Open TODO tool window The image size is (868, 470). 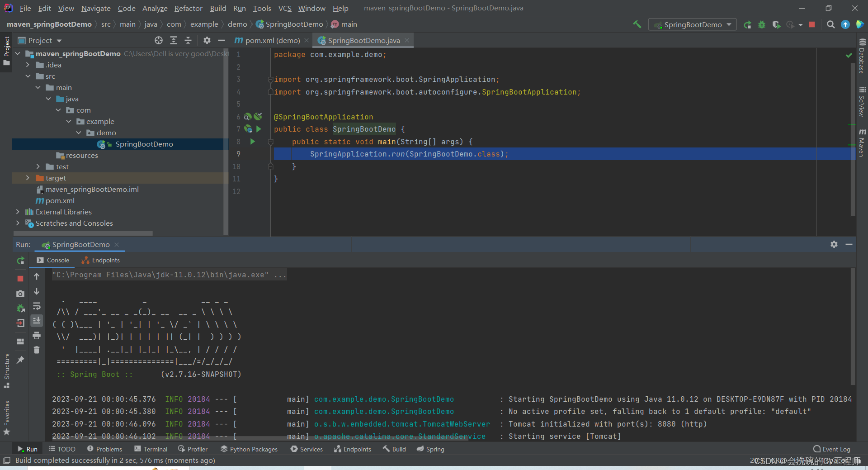pyautogui.click(x=62, y=449)
